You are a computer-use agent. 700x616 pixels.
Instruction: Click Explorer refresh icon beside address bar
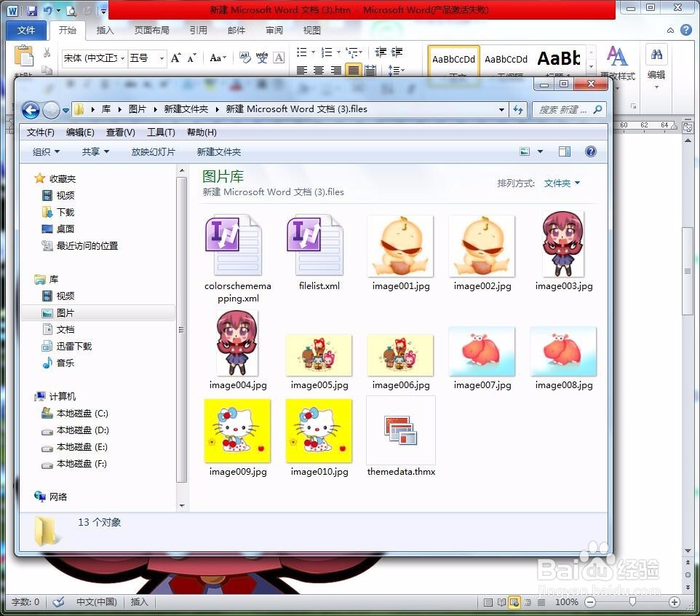pyautogui.click(x=518, y=109)
